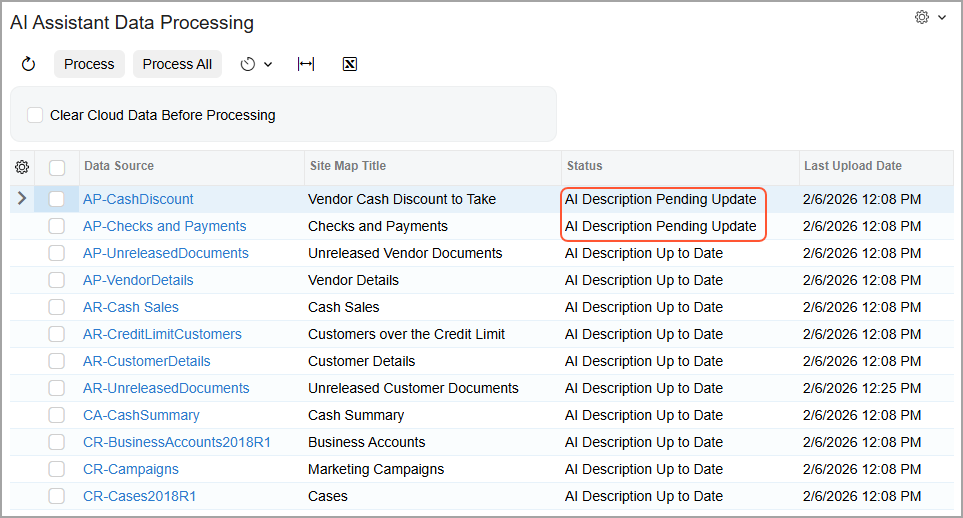Expand the schedule dropdown arrow
Image resolution: width=963 pixels, height=518 pixels.
268,64
